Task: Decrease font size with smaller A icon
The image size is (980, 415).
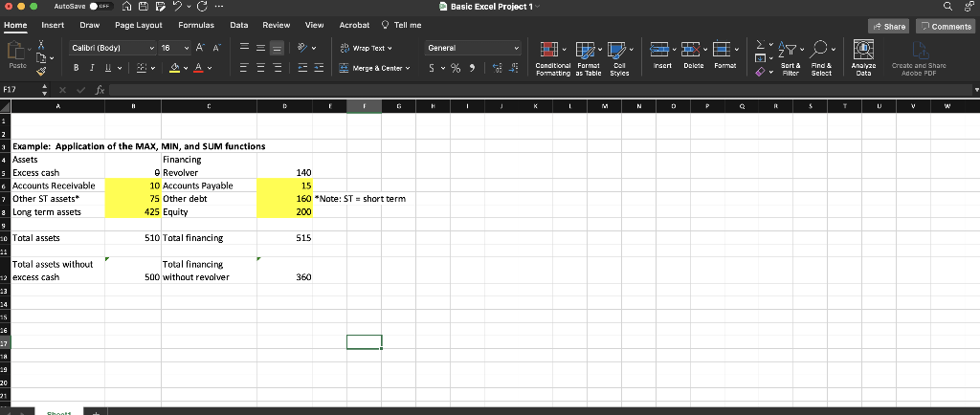Action: click(216, 48)
